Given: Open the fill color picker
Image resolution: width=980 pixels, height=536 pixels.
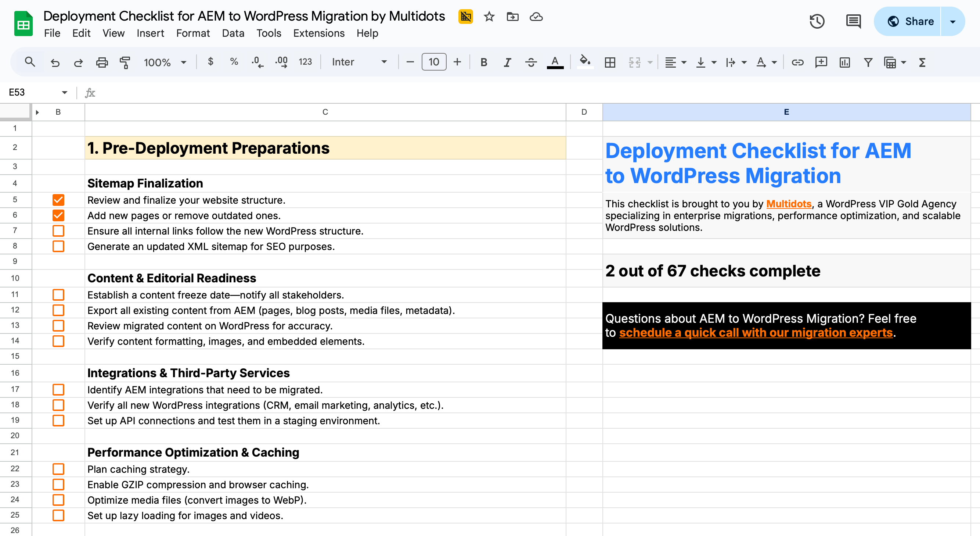Looking at the screenshot, I should tap(585, 61).
